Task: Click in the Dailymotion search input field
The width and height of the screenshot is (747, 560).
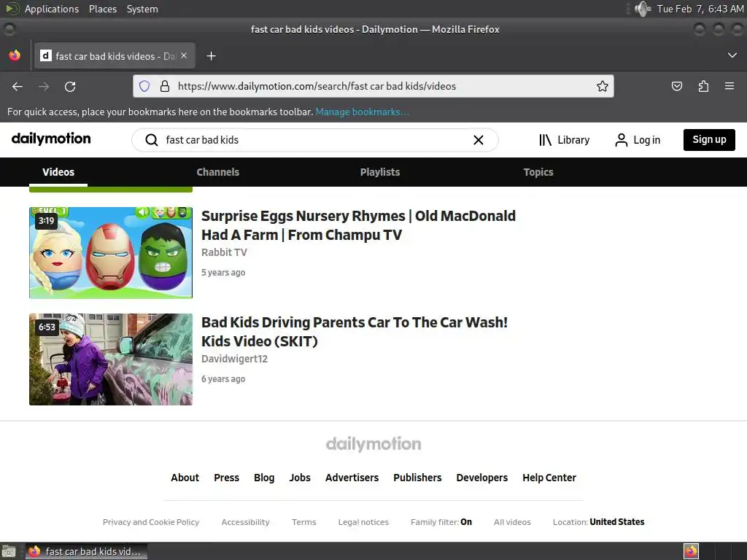Action: 314,140
